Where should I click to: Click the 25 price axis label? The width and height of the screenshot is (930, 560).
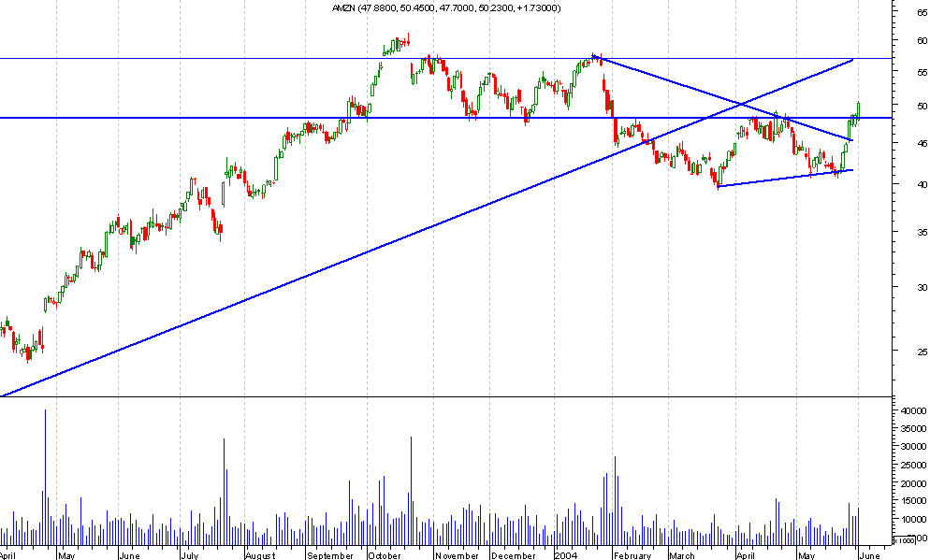click(x=923, y=352)
